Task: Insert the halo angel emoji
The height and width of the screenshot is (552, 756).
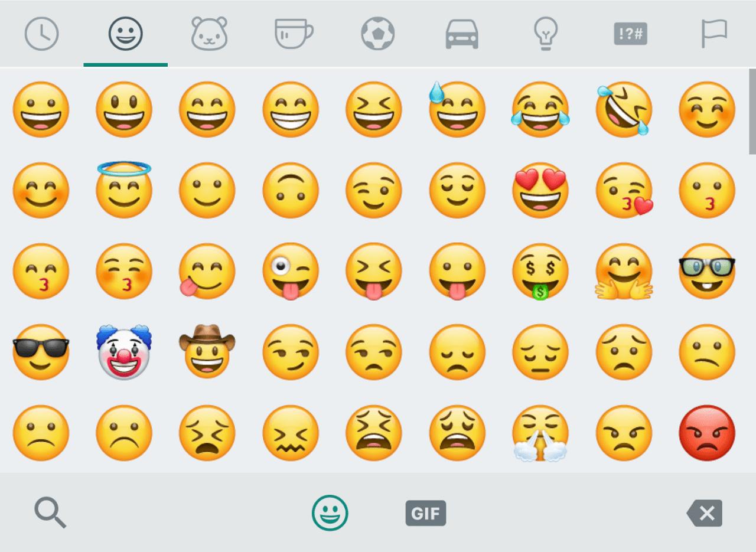Action: [x=124, y=190]
